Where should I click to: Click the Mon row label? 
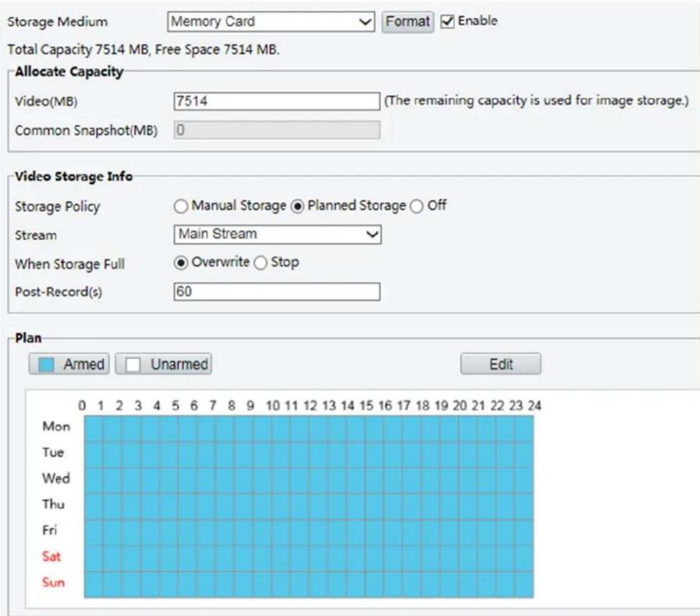pos(56,426)
